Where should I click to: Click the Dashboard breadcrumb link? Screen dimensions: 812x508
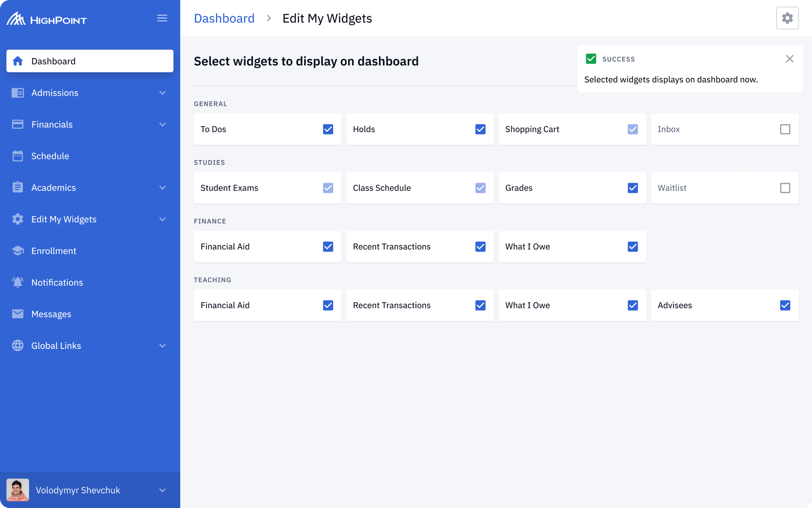224,18
